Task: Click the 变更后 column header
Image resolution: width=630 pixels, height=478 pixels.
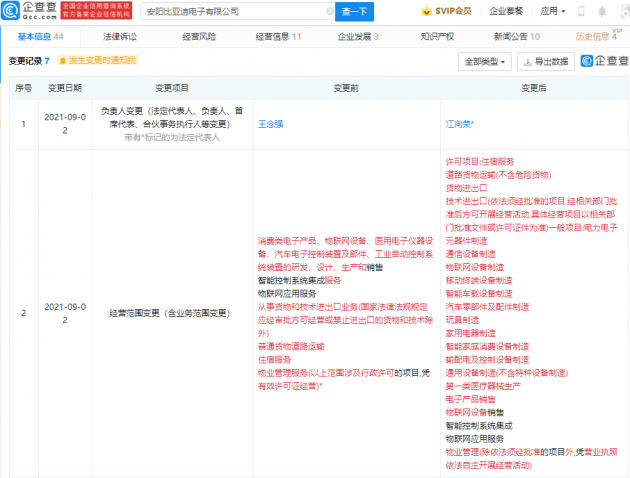Action: pyautogui.click(x=534, y=88)
